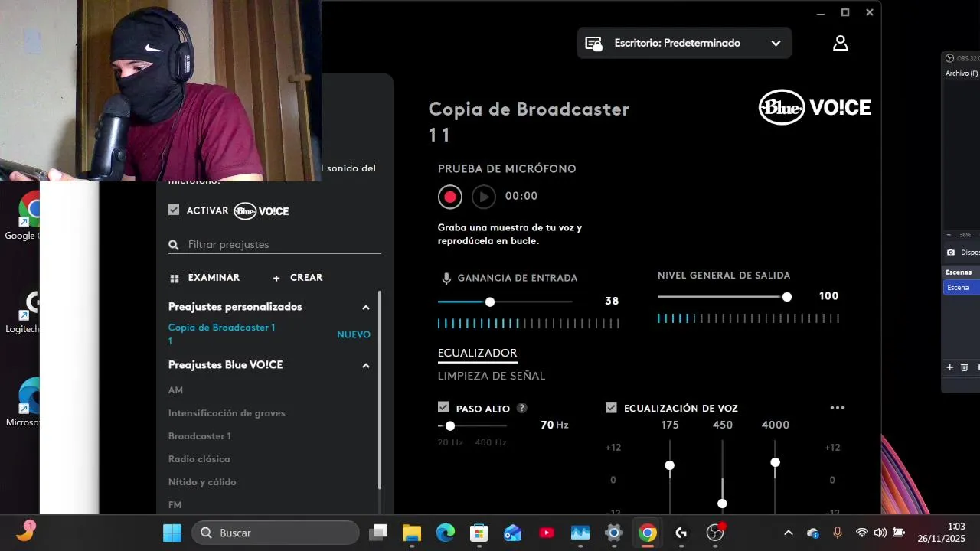This screenshot has width=980, height=551.
Task: Collapse the Preajustes Blue VO!CE section
Action: pyautogui.click(x=366, y=366)
